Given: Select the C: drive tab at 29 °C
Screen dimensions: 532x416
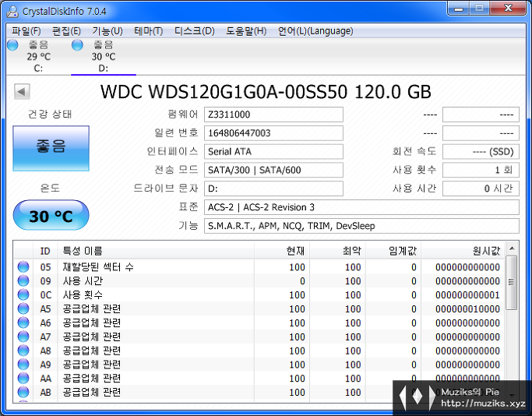Looking at the screenshot, I should 38,56.
